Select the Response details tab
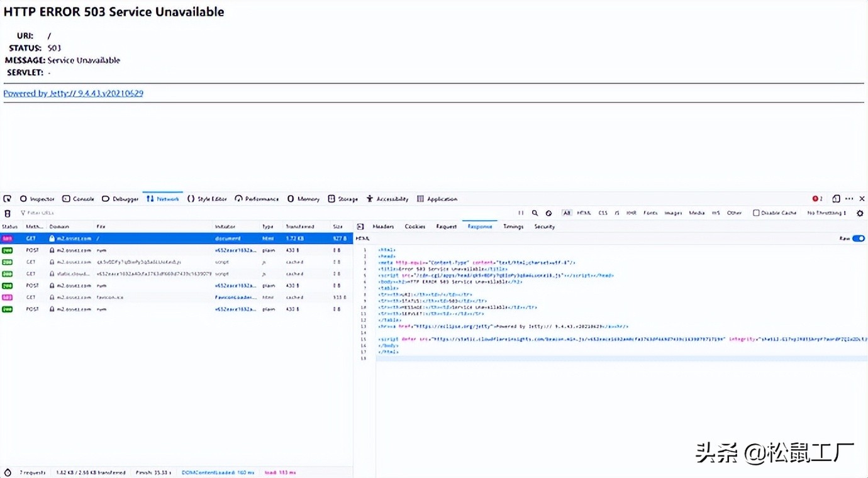 tap(480, 226)
